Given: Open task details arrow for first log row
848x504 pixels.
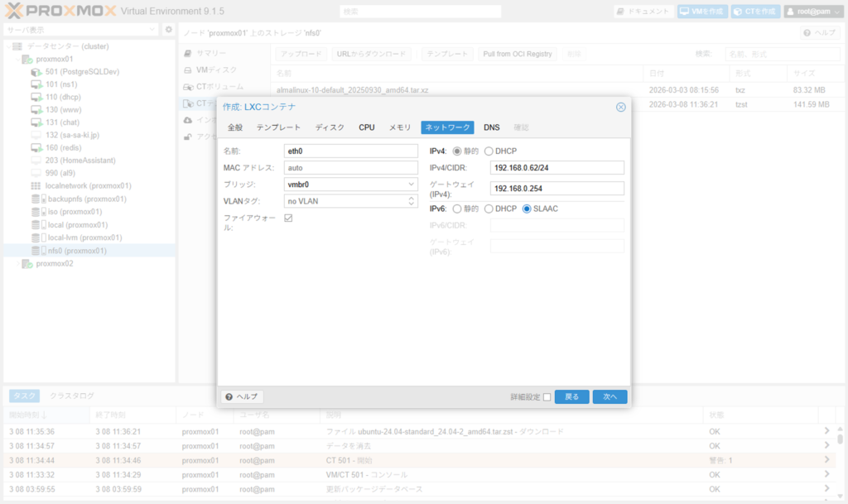Looking at the screenshot, I should [826, 431].
